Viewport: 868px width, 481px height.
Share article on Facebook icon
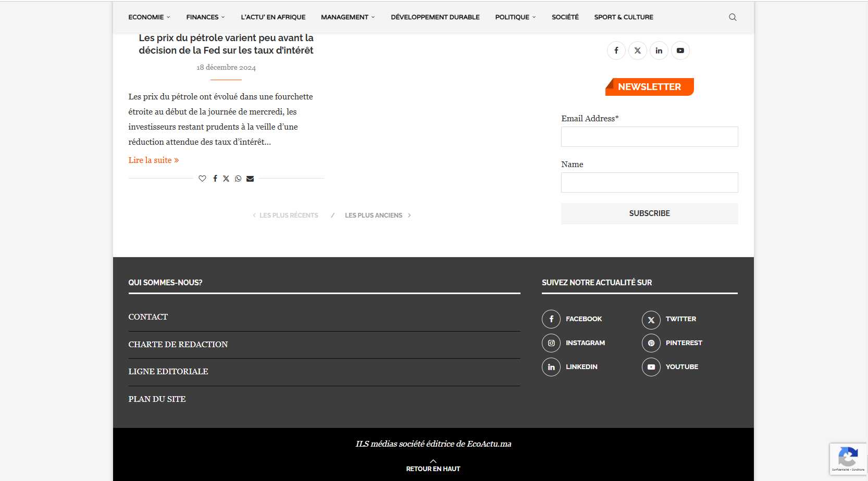point(215,179)
